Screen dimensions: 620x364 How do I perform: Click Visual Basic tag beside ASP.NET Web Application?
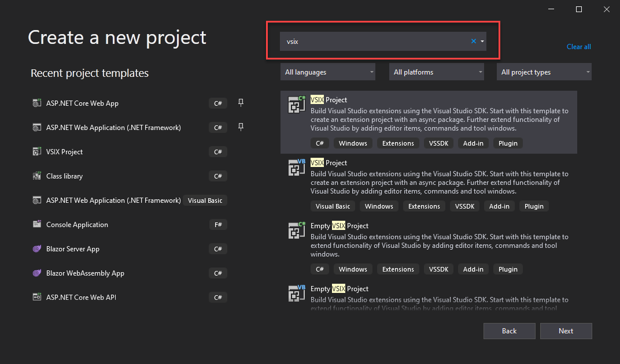(x=205, y=200)
